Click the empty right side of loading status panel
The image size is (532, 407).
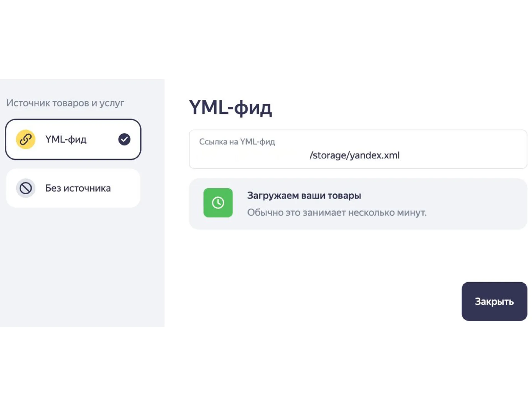click(x=477, y=204)
